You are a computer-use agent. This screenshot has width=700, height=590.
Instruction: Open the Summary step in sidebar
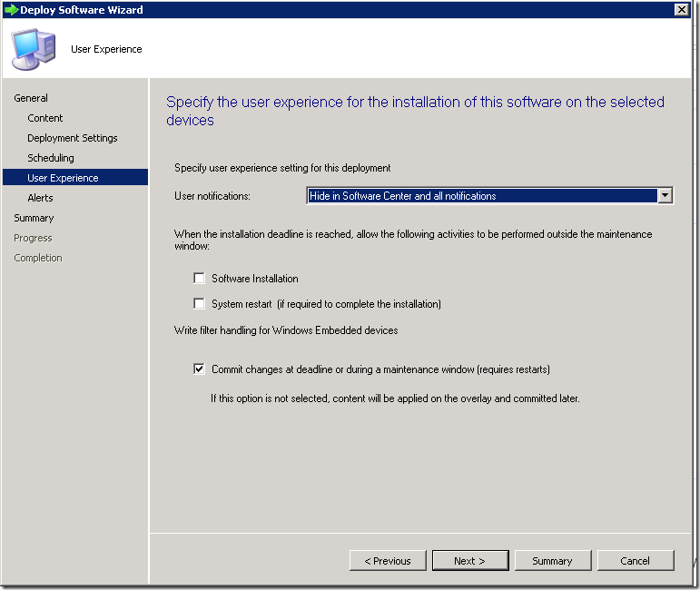coord(34,218)
